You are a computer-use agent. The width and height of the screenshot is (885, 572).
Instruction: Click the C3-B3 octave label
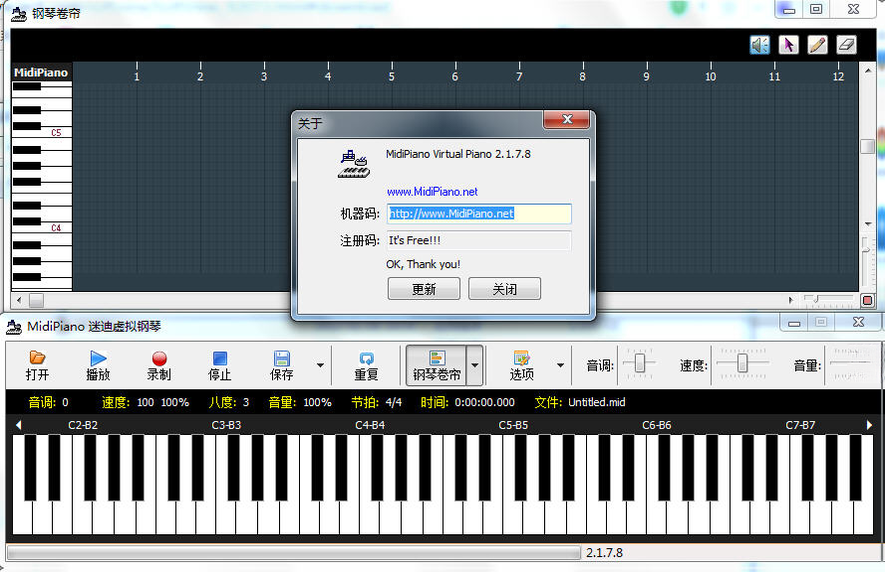[x=226, y=425]
